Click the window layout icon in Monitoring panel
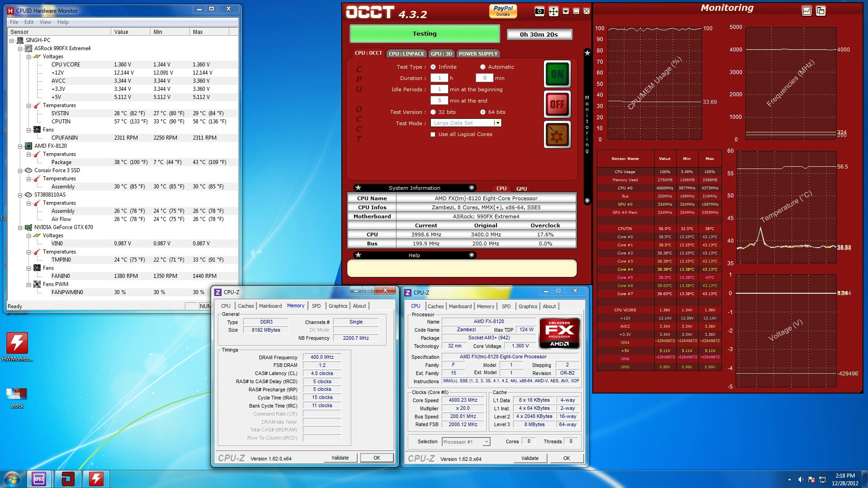 click(821, 11)
